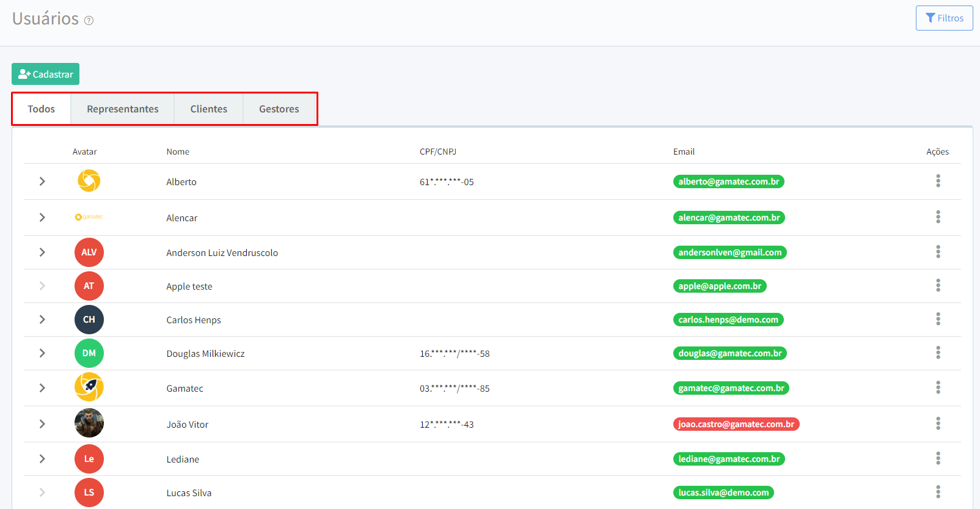Click the Cadastrar button

[45, 74]
